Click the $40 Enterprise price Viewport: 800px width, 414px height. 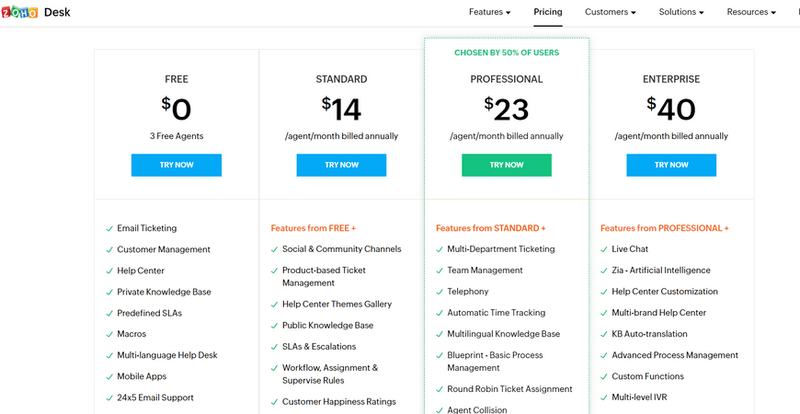(x=671, y=109)
